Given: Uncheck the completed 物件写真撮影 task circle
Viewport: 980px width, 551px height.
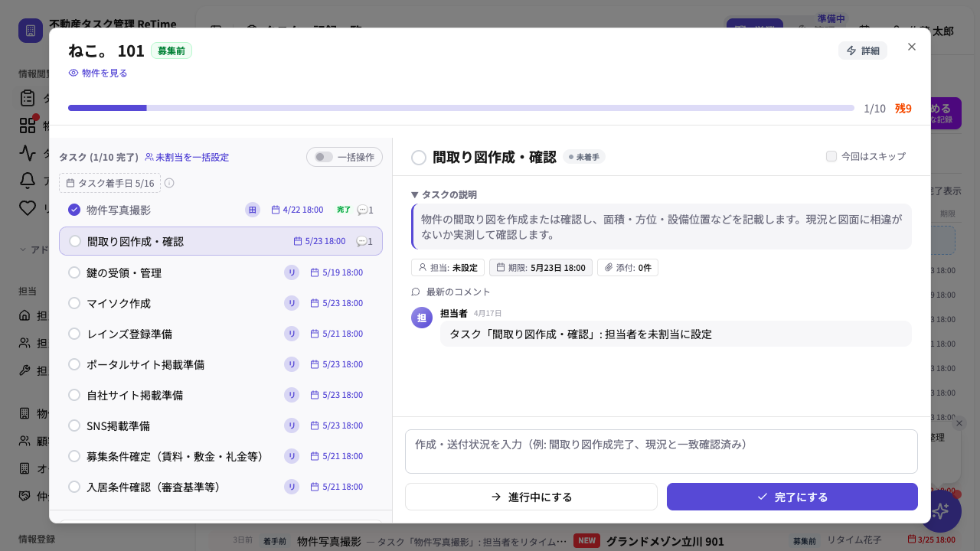Looking at the screenshot, I should point(74,210).
